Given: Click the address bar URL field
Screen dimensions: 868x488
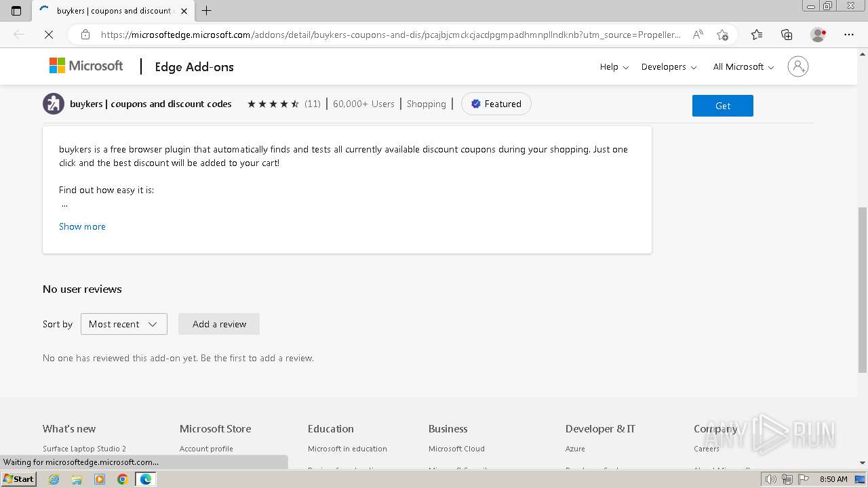Looking at the screenshot, I should 390,35.
